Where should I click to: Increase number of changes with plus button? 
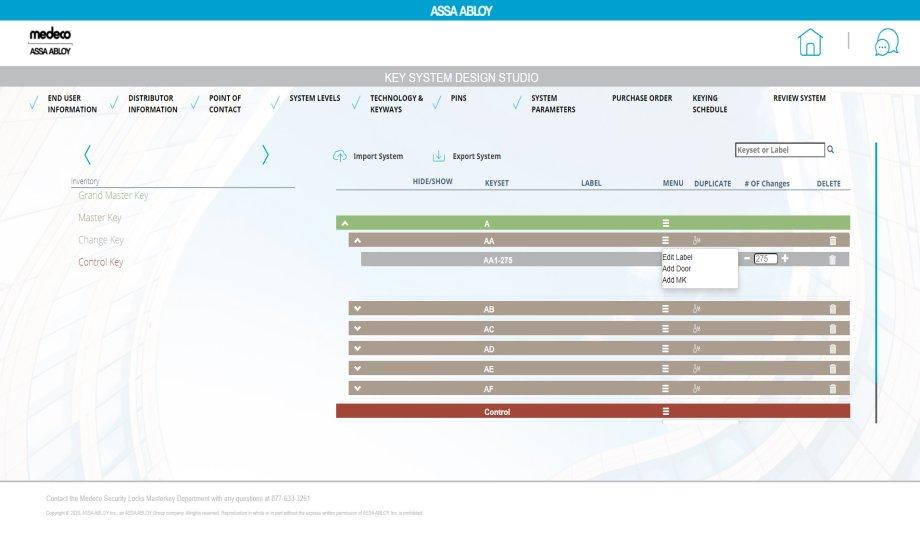point(785,258)
